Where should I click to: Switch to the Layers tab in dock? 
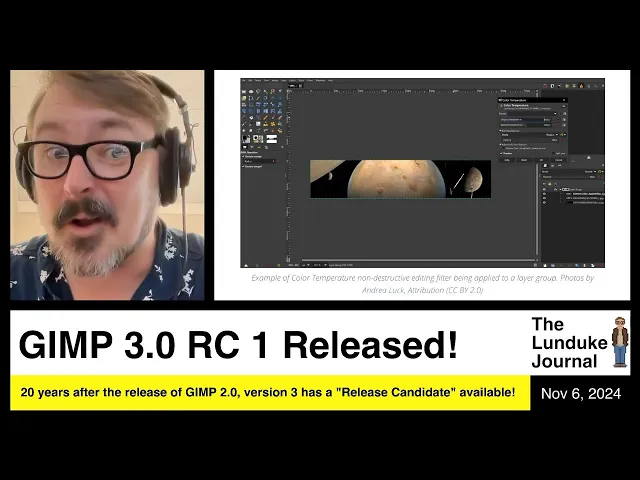[x=545, y=165]
